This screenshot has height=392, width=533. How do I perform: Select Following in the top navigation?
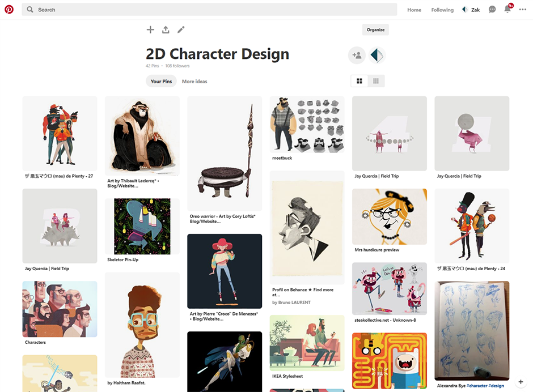[x=442, y=10]
